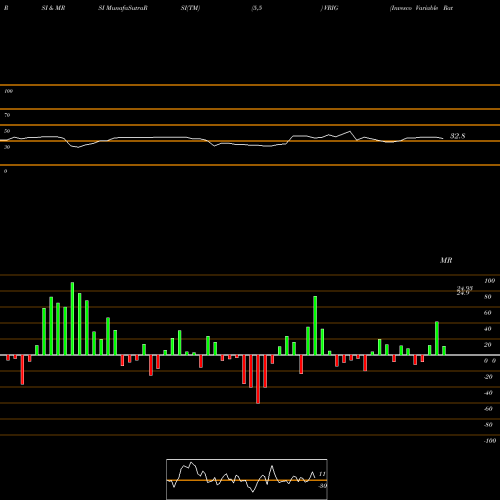Click the 100 label on the RSI axis
The image size is (500, 500).
pos(8,91)
